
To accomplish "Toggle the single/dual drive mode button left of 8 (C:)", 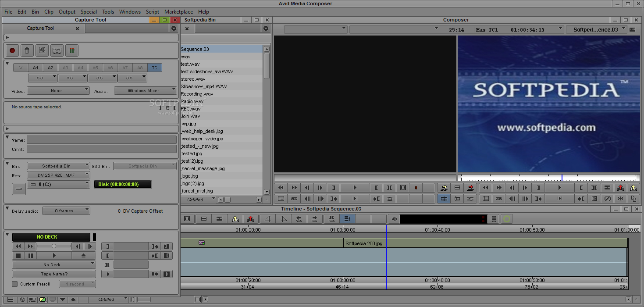I will (19, 189).
